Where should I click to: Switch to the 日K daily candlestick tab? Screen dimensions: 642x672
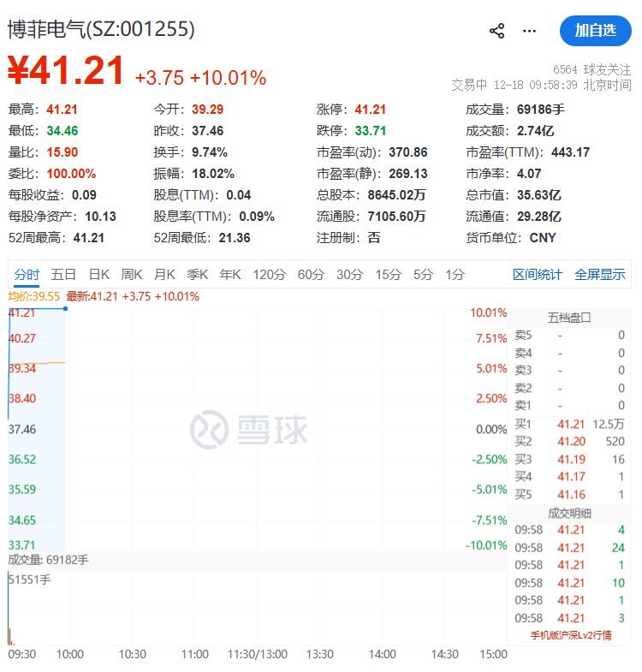(99, 275)
